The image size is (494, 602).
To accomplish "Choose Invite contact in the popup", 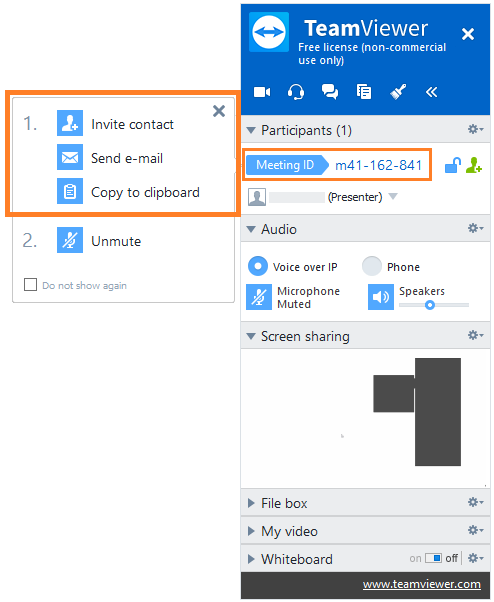I will [132, 124].
